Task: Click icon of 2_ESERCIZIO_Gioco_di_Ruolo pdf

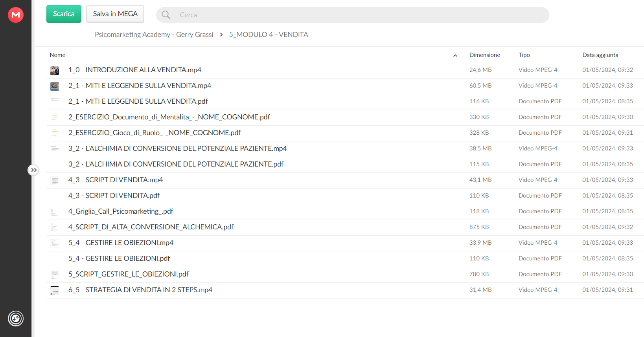Action: [x=55, y=133]
